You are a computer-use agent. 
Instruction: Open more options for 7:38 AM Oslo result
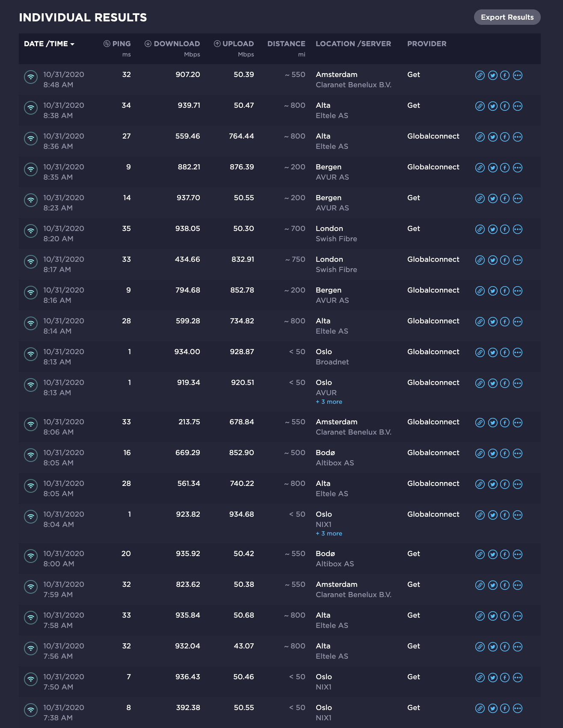[x=518, y=708]
